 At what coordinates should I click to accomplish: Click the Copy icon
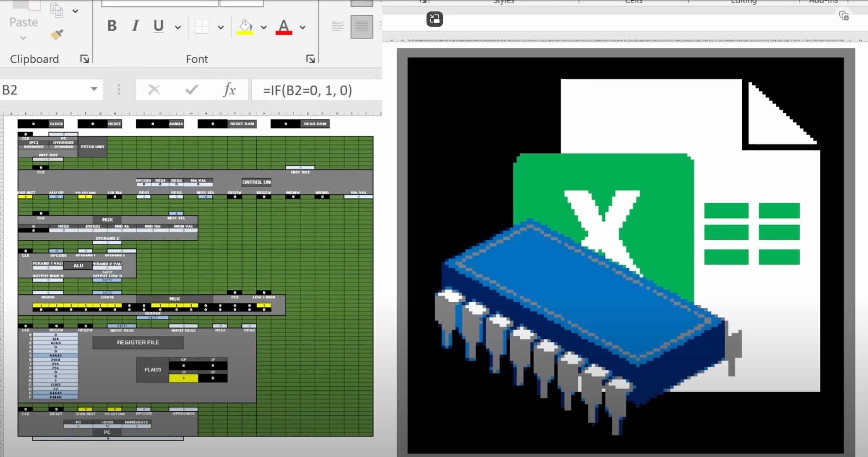tap(57, 10)
